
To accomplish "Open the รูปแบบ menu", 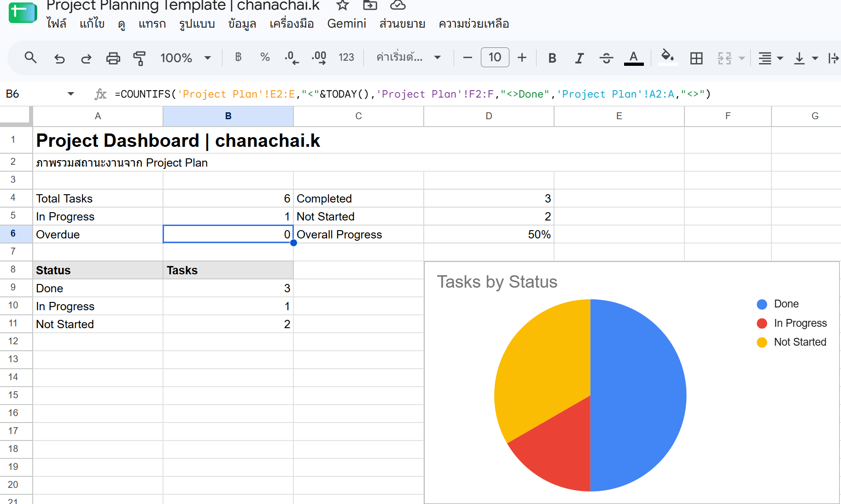I will tap(197, 23).
